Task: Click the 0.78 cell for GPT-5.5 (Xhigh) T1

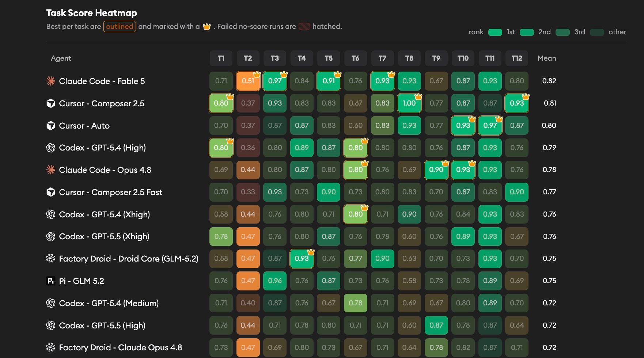Action: pyautogui.click(x=221, y=236)
